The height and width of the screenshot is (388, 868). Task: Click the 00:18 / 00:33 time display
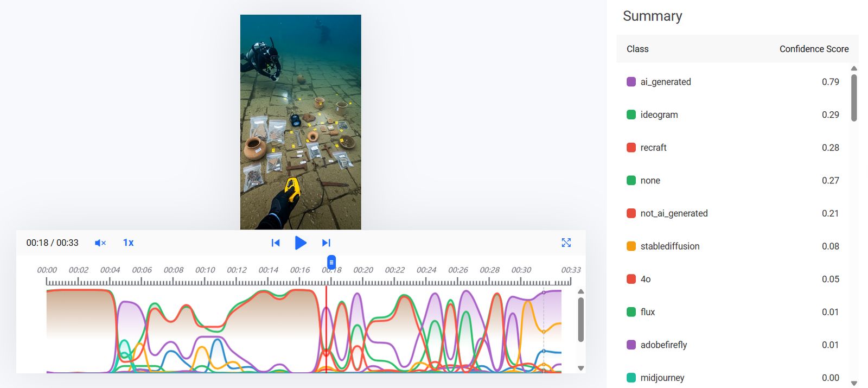52,243
